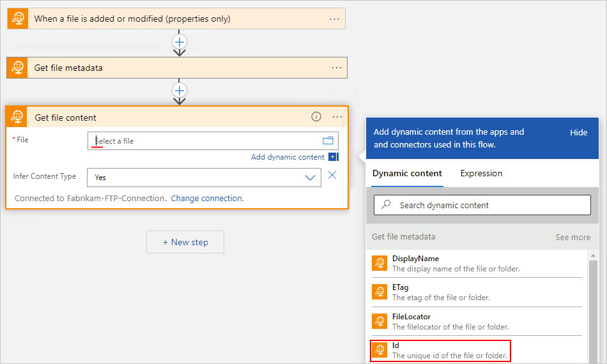Viewport: 607px width, 364px height.
Task: Open ellipsis menu on Get file content
Action: 337,117
